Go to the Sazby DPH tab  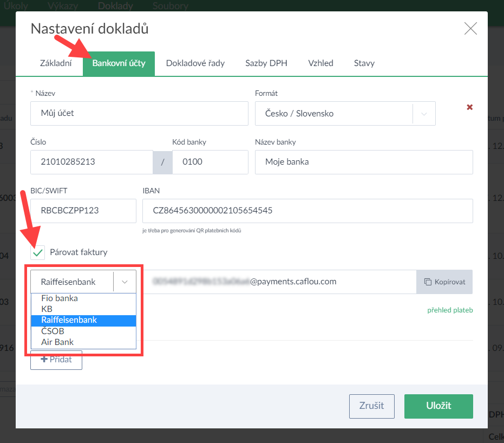[266, 63]
